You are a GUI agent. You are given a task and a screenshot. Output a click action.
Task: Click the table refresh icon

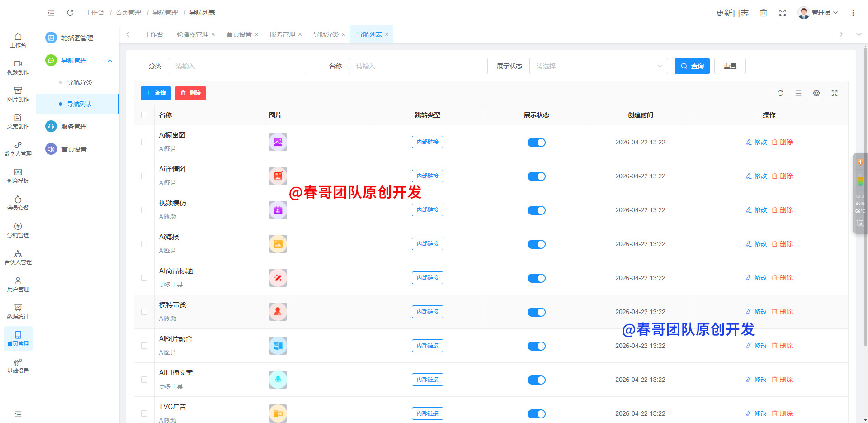coord(780,93)
